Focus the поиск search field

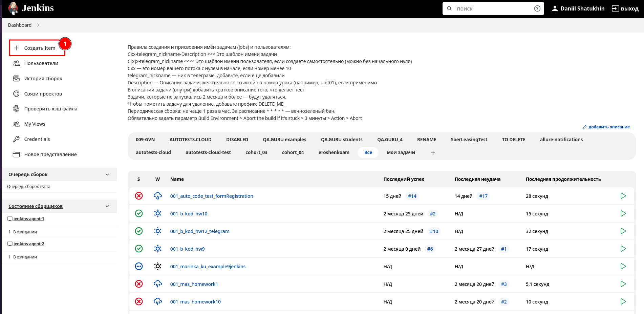click(493, 8)
